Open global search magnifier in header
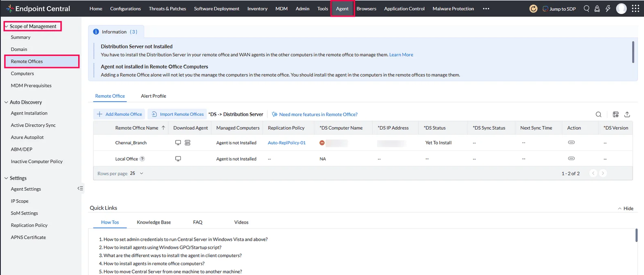Viewport: 644px width, 275px height. coord(587,9)
